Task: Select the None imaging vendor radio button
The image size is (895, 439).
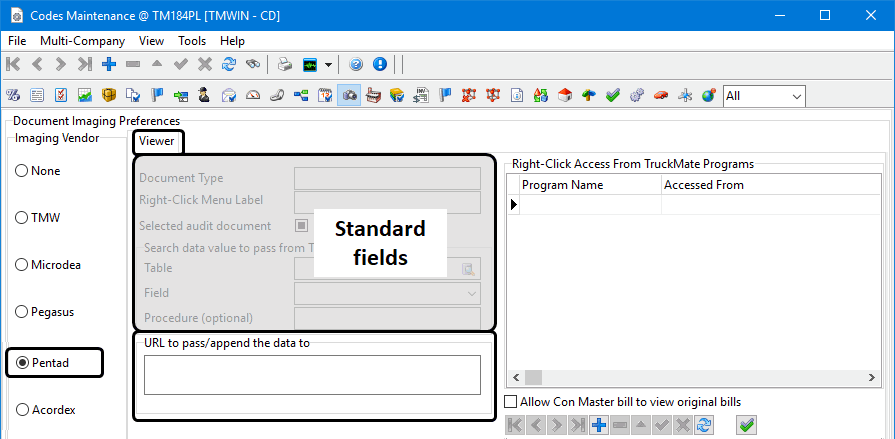Action: click(x=22, y=171)
